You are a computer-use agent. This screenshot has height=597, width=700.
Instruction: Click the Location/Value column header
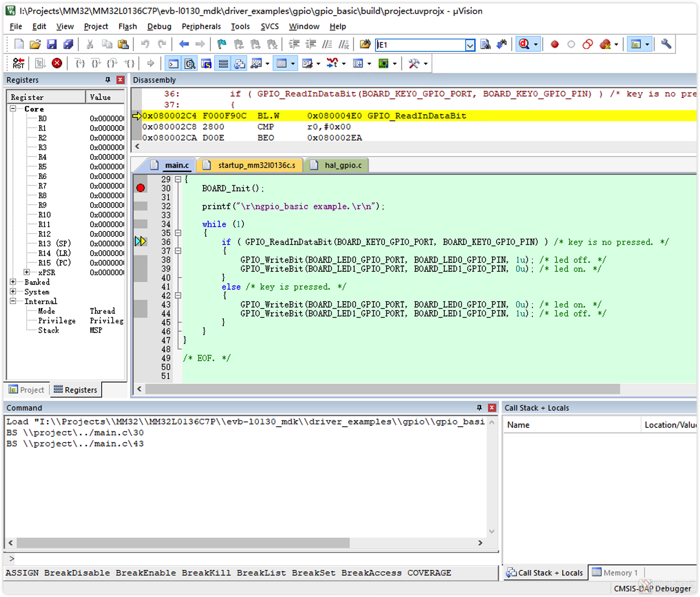(x=669, y=425)
